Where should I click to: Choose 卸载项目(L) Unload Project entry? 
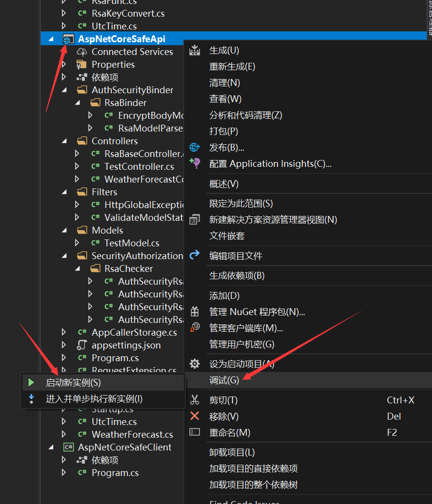point(232,452)
